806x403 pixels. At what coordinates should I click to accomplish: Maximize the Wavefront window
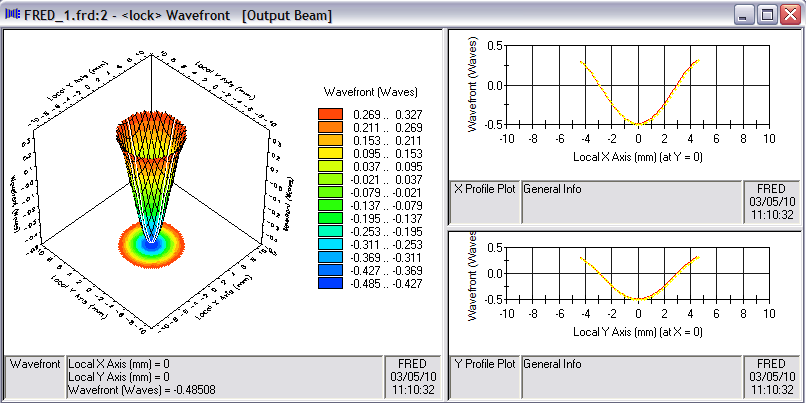pyautogui.click(x=767, y=15)
